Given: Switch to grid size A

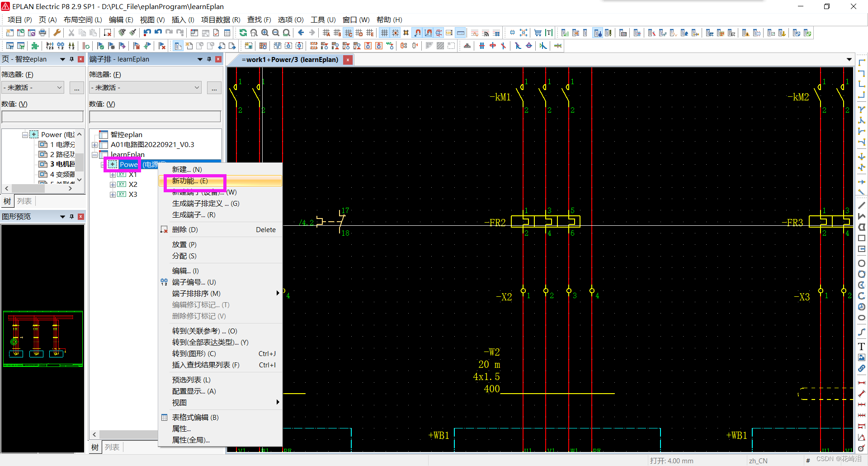Looking at the screenshot, I should 326,33.
